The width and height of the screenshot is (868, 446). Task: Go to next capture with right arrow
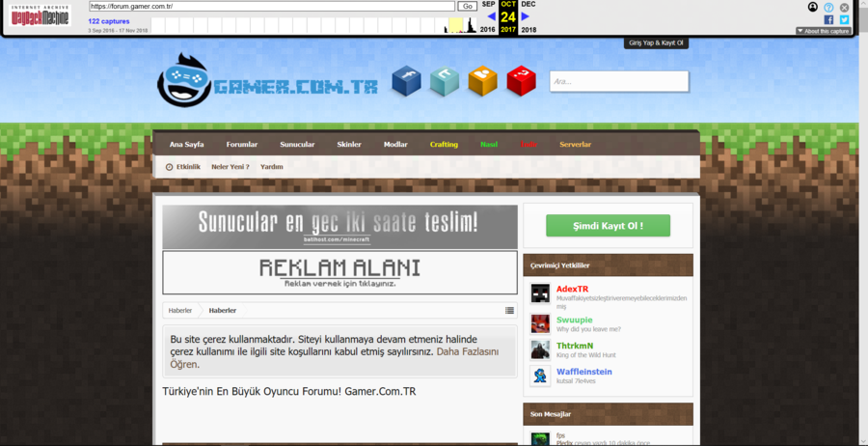click(526, 16)
